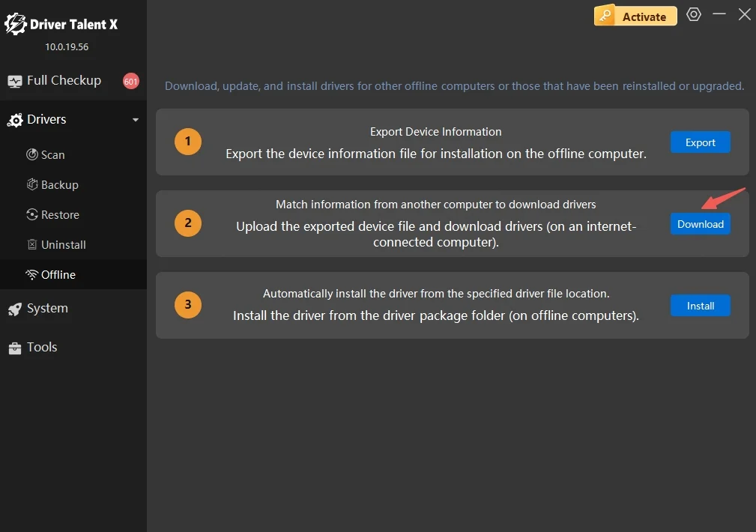Viewport: 756px width, 532px height.
Task: Click the Install button
Action: pyautogui.click(x=700, y=306)
